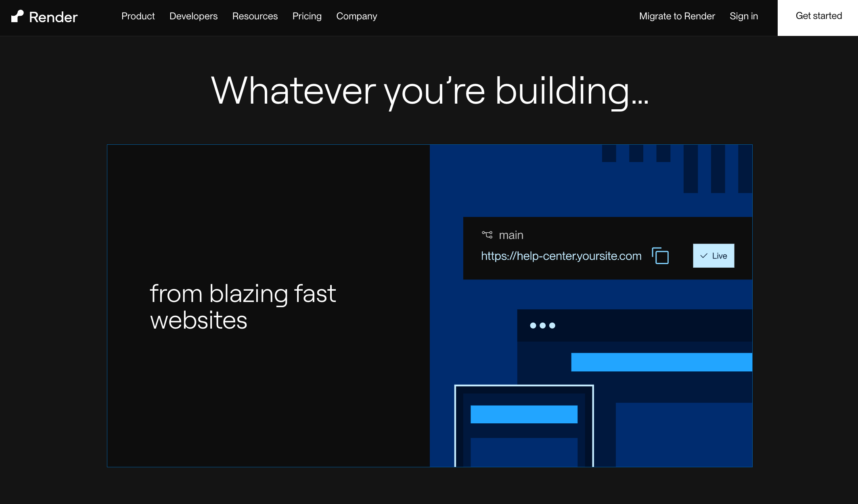Click the 'main' branch label
858x504 pixels.
click(x=511, y=235)
